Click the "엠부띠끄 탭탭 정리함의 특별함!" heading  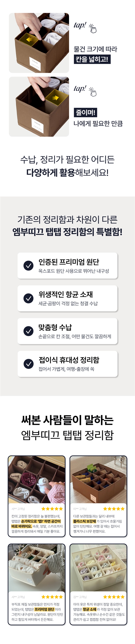pos(67,232)
